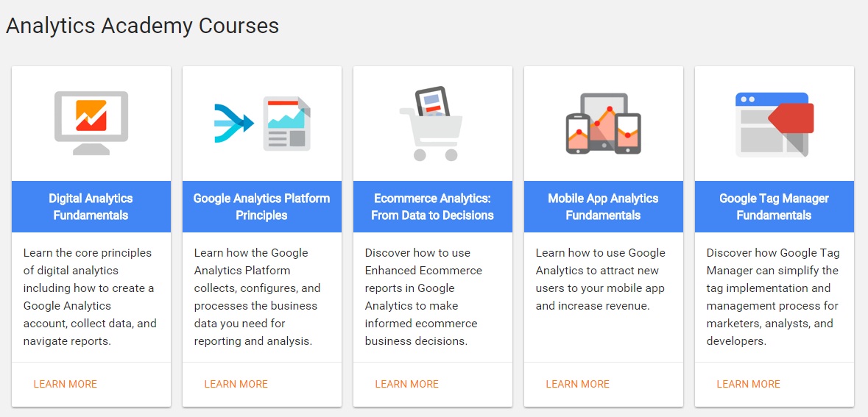Click the Tag Manager course description text
This screenshot has height=417, width=868.
(773, 297)
